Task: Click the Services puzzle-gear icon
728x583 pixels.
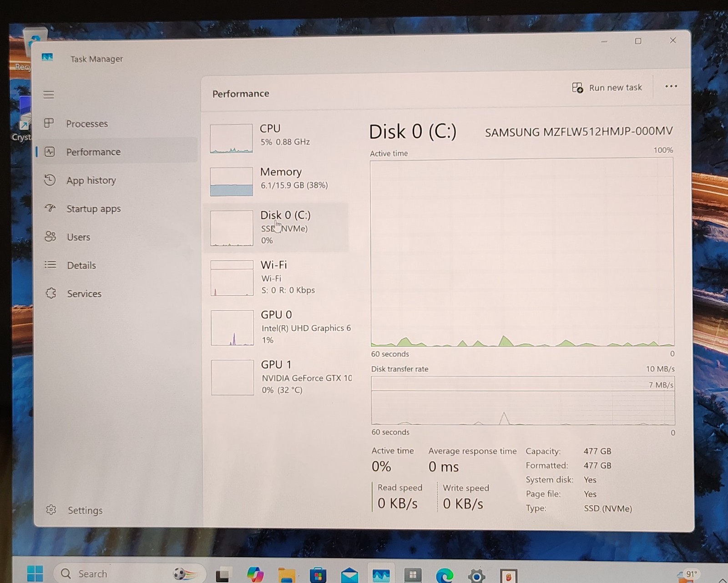Action: coord(51,293)
